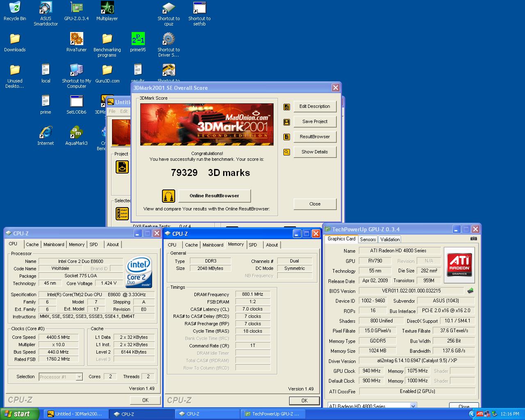This screenshot has width=525, height=420.
Task: Select the Multiplayer desktop icon
Action: (107, 11)
